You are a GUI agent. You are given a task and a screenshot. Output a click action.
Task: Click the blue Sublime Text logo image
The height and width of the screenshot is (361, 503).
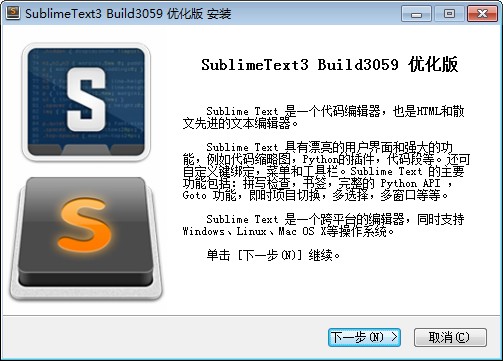(86, 102)
